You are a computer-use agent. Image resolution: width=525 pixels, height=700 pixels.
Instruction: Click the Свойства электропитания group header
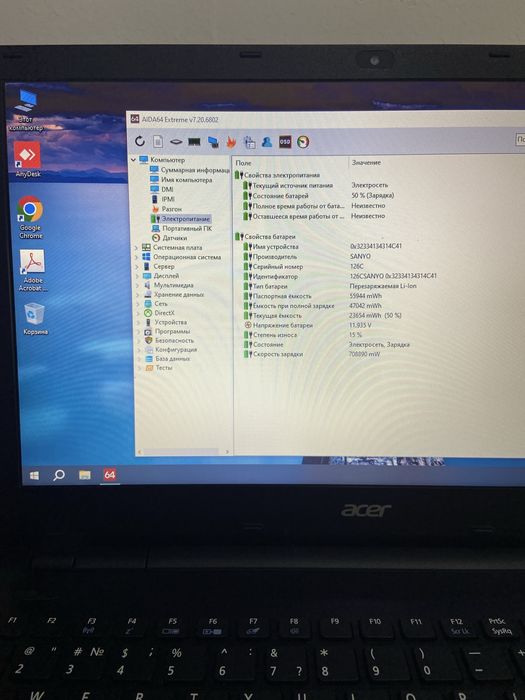tap(277, 175)
